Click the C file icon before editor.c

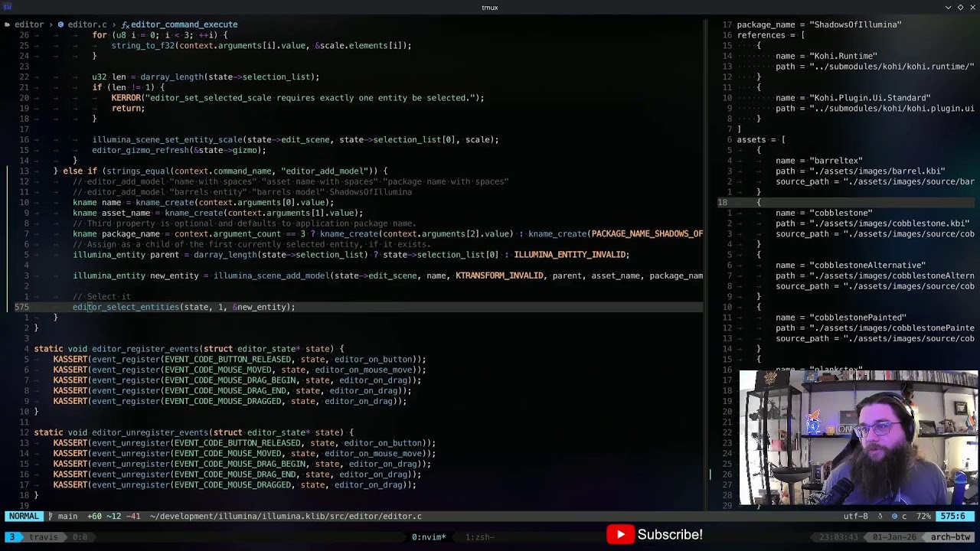[x=60, y=24]
